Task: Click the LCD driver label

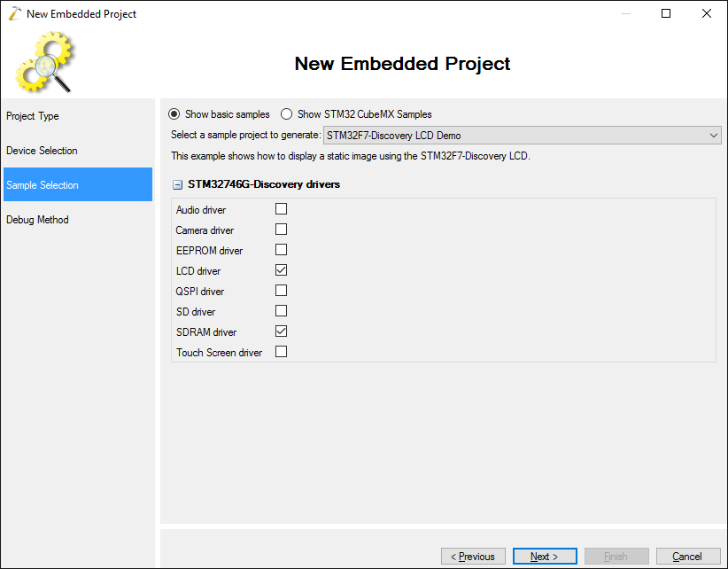Action: (x=198, y=271)
